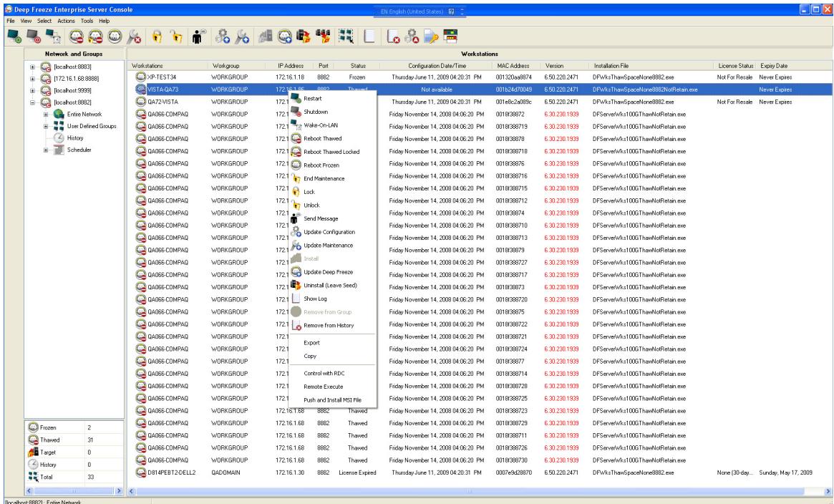
Task: Expand the [localhost:8883] tree node
Action: [32, 67]
